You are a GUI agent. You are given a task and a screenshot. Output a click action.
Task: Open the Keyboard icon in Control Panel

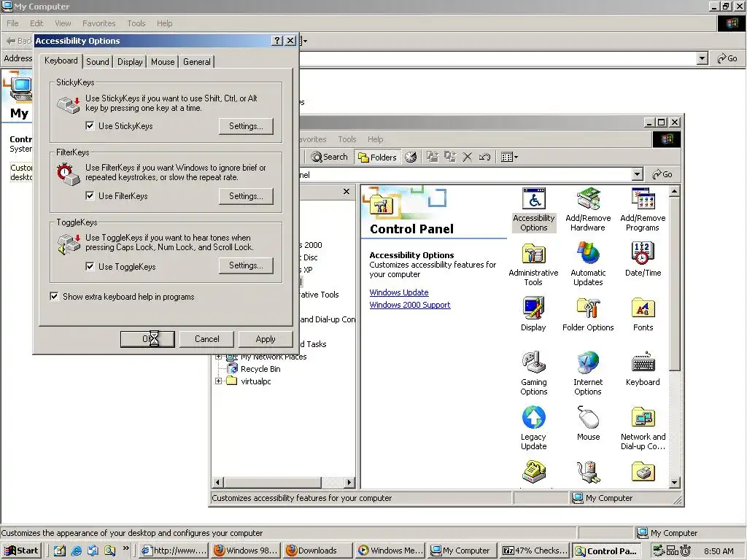(x=643, y=370)
